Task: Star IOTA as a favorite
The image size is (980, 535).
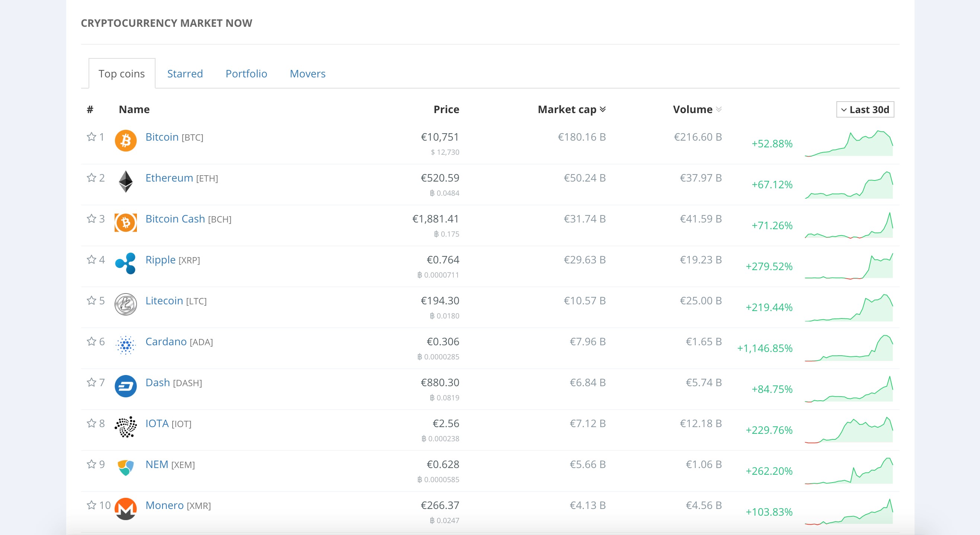Action: 91,423
